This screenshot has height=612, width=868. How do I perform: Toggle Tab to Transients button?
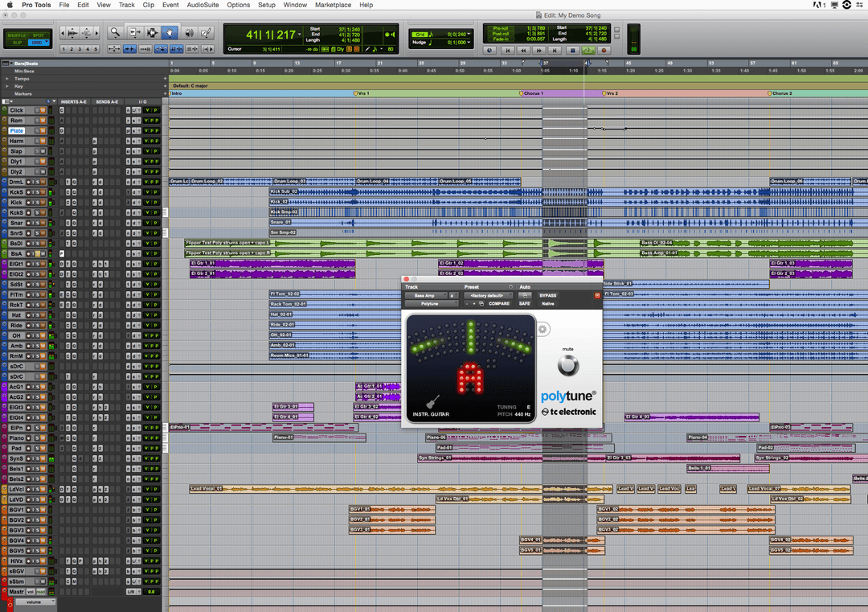pyautogui.click(x=129, y=49)
